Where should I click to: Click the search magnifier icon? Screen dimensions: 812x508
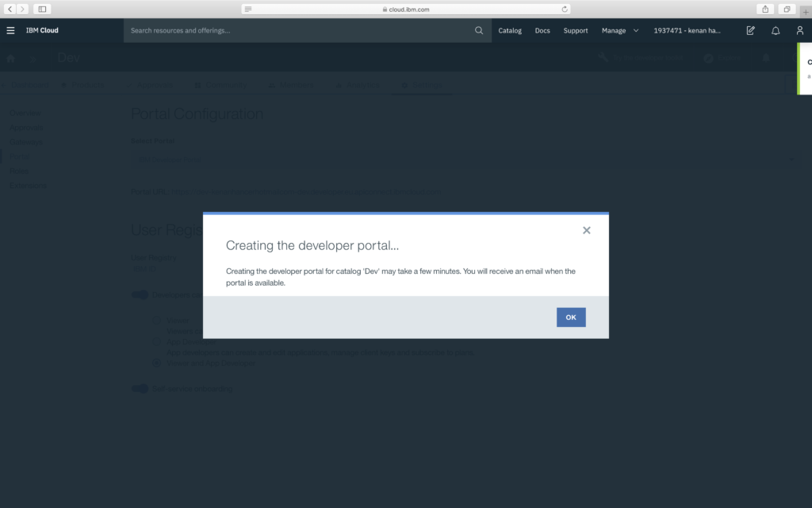[479, 30]
